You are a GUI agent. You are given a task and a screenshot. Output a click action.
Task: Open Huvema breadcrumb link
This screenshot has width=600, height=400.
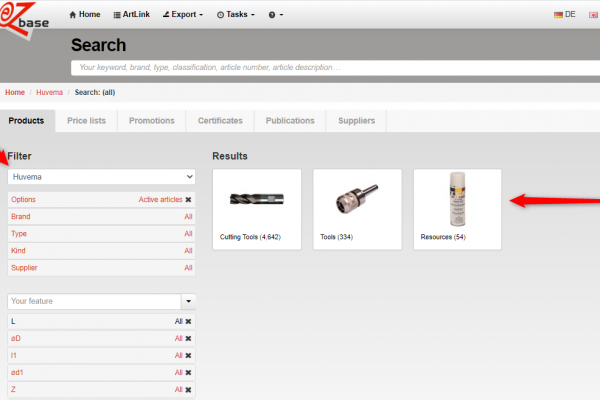coord(50,93)
